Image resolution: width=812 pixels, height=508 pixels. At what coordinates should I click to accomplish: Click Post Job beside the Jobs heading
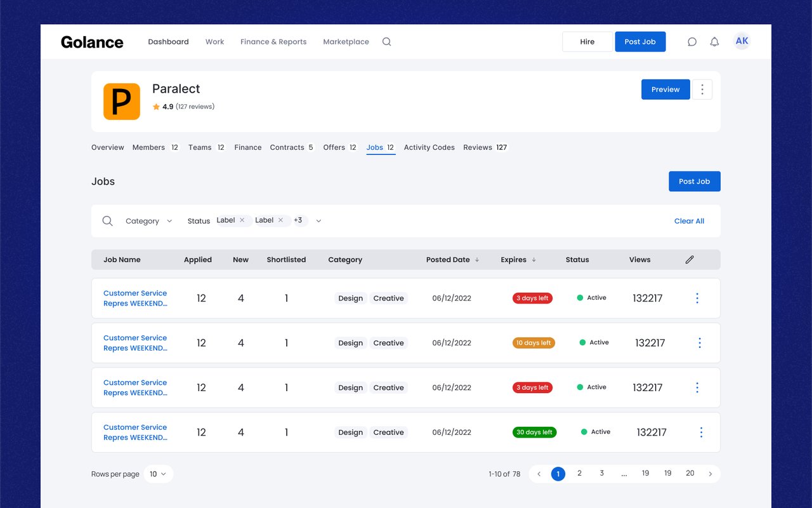(x=695, y=182)
